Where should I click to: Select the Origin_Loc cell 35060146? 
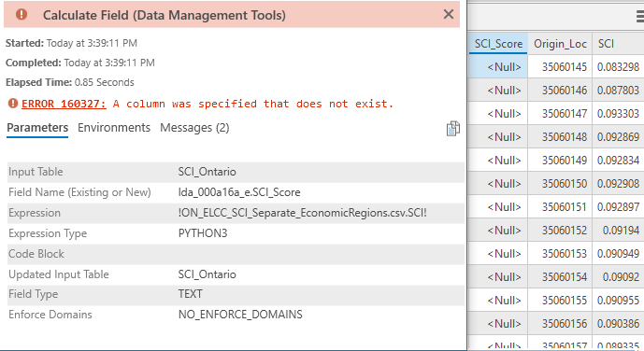[x=560, y=91]
